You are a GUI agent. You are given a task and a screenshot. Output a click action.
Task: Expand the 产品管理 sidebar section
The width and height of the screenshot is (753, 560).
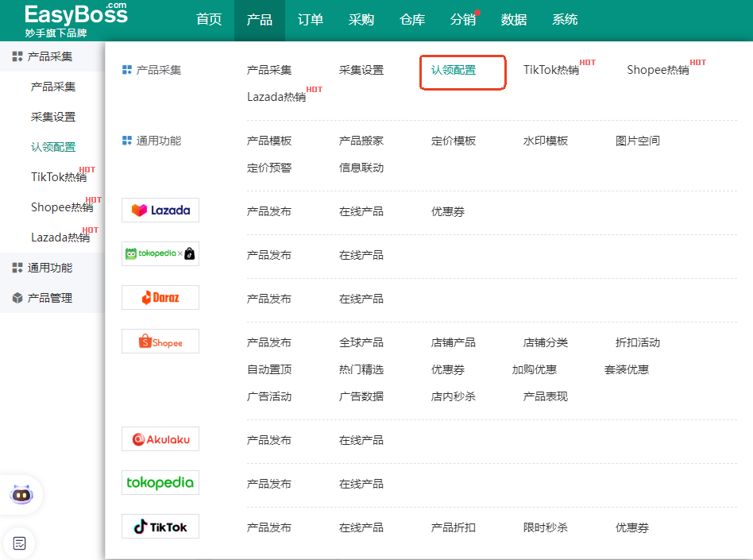(49, 298)
